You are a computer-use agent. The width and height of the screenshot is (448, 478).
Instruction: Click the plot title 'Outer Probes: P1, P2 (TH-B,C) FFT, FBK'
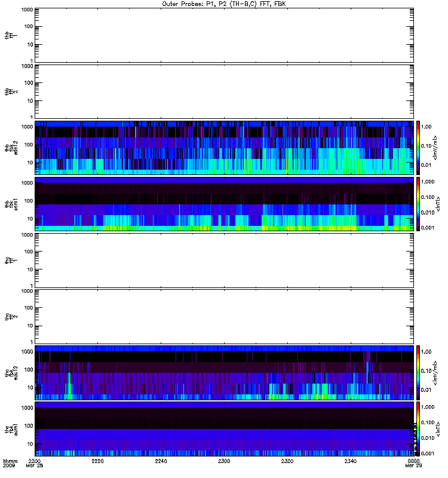pos(224,4)
